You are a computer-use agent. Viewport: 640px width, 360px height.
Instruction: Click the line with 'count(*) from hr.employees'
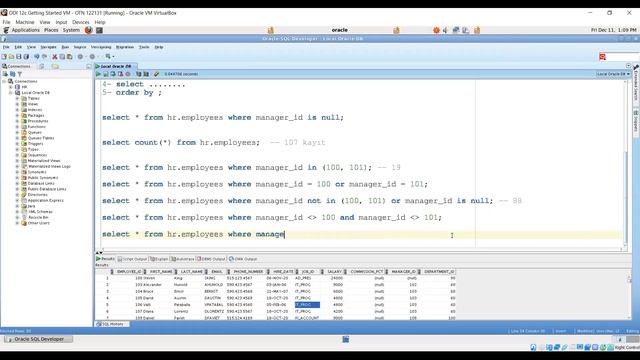[214, 142]
